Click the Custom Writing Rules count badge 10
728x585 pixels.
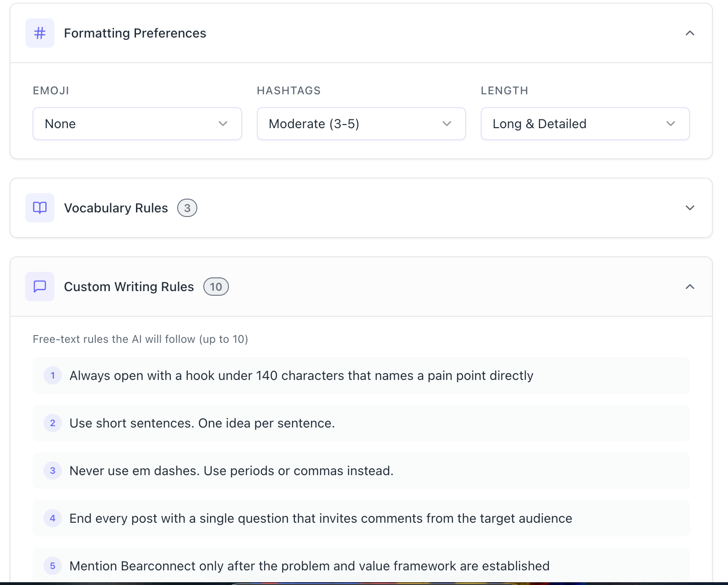(x=216, y=287)
